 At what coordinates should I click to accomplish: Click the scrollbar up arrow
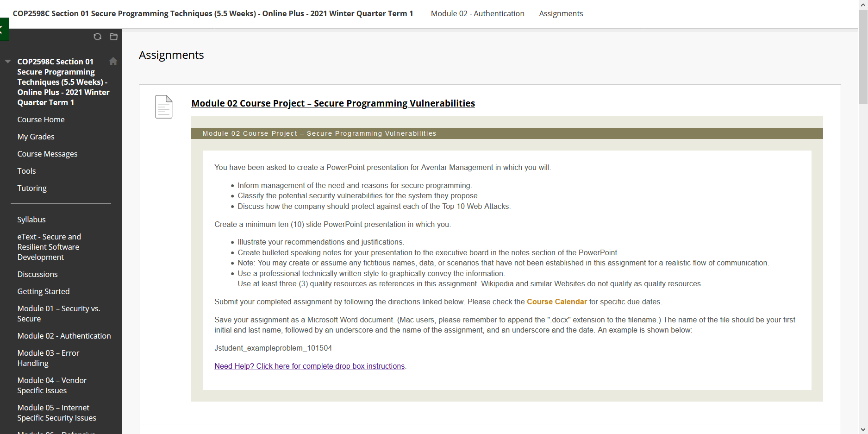(x=863, y=4)
